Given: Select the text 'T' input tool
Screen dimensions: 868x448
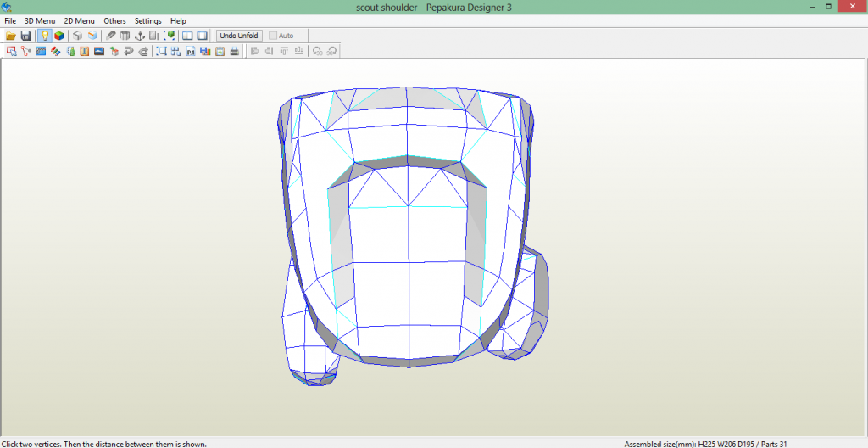Looking at the screenshot, I should click(84, 51).
